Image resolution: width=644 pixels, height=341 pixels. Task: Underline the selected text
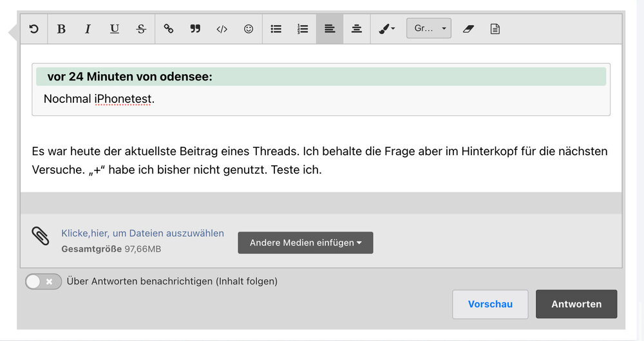115,29
